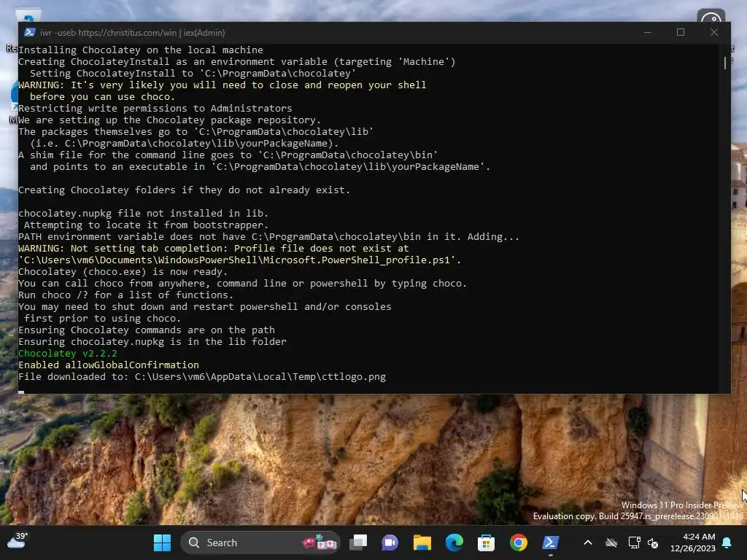
Task: Maximize the PowerShell window
Action: 681,32
